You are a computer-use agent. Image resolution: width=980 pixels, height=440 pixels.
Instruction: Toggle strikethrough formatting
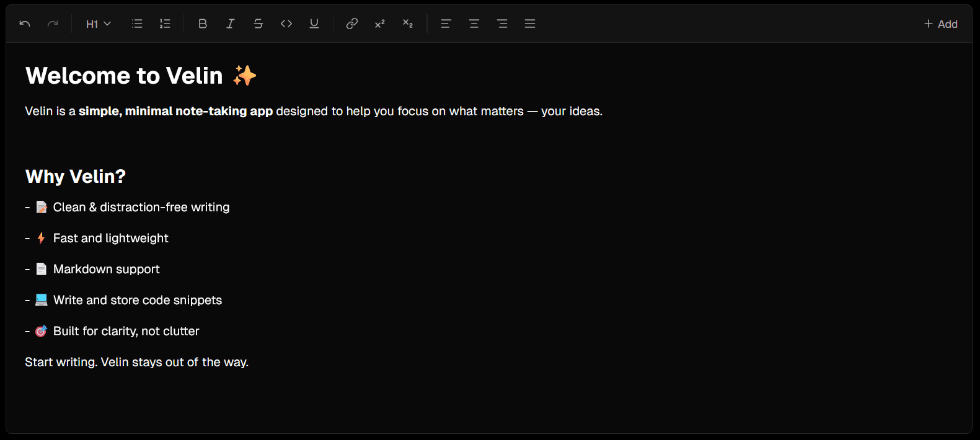click(x=258, y=24)
